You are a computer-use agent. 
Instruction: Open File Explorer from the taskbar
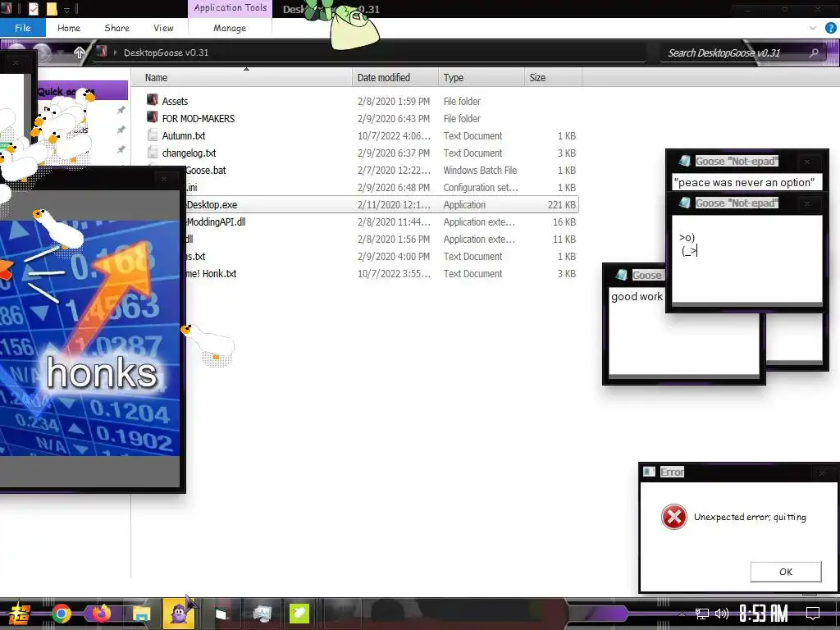141,614
